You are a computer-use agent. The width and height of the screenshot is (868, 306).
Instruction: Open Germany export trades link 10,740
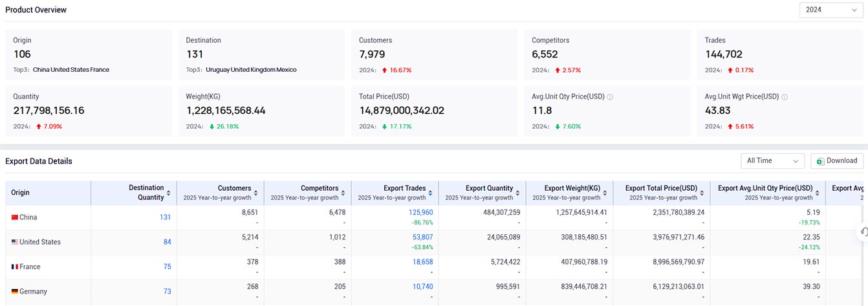[423, 287]
